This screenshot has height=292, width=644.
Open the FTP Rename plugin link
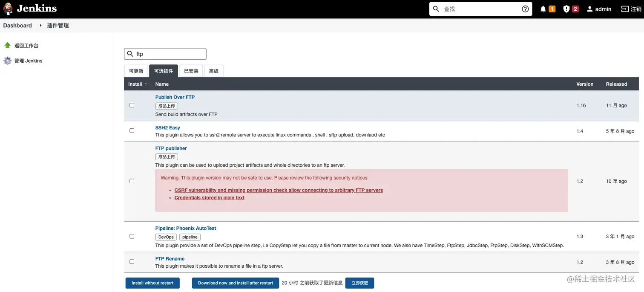tap(170, 259)
